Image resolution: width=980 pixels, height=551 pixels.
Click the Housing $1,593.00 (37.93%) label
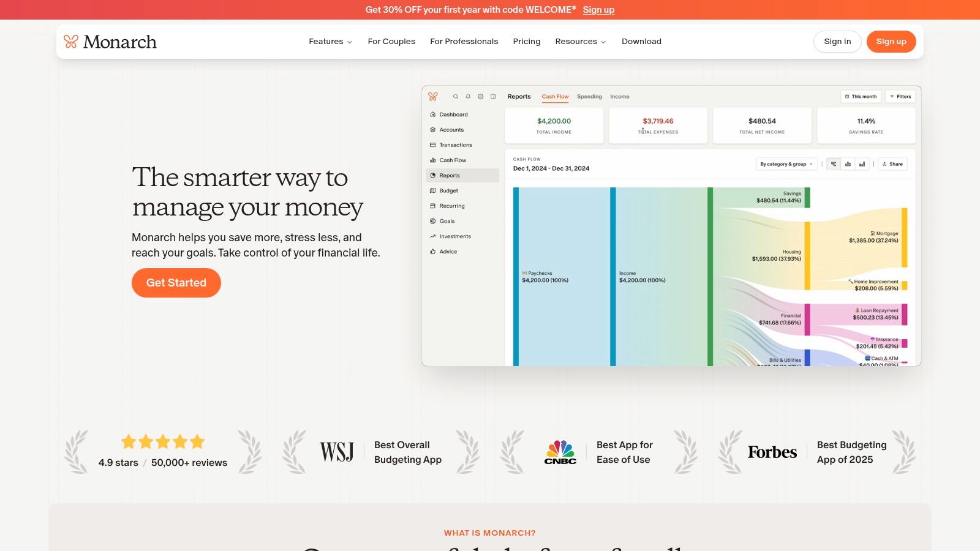777,255
